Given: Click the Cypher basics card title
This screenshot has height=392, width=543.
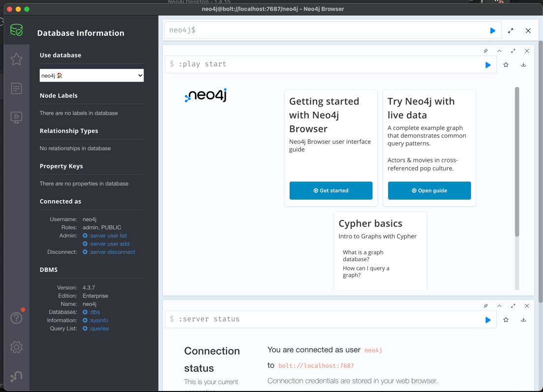Looking at the screenshot, I should pyautogui.click(x=370, y=223).
